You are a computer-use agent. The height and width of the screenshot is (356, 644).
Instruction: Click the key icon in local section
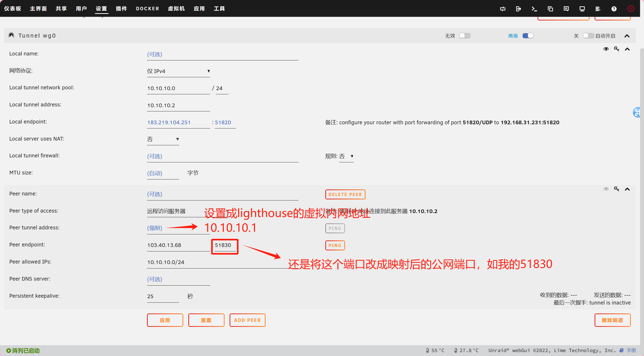click(x=616, y=49)
